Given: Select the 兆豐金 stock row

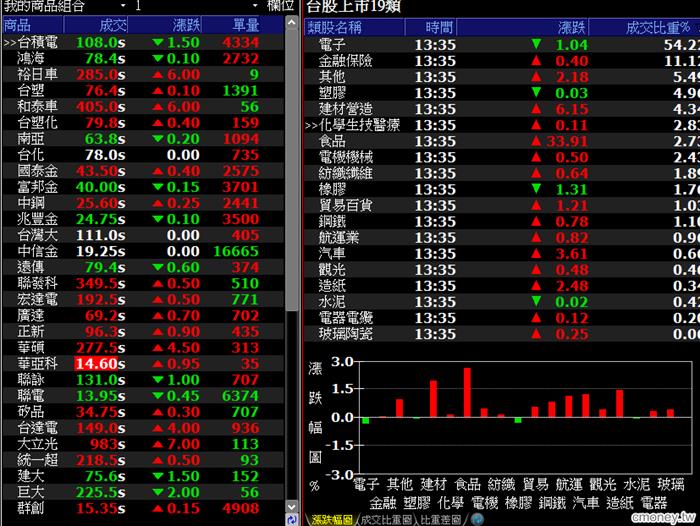Looking at the screenshot, I should (x=143, y=219).
